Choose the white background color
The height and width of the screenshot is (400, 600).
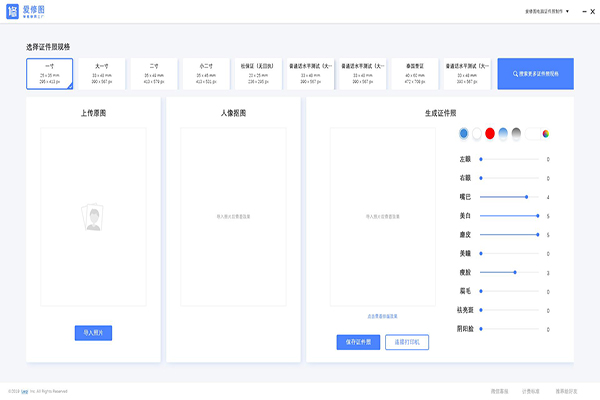click(x=476, y=133)
